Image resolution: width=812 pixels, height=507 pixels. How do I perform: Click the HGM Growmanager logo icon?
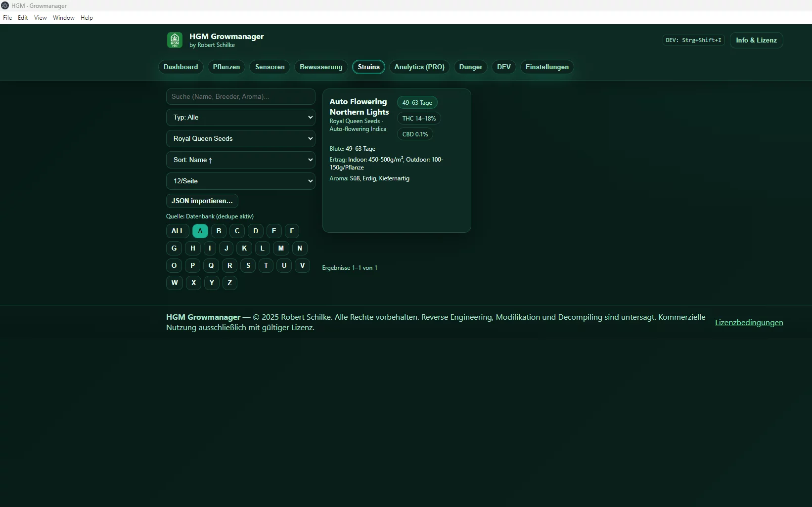tap(175, 40)
